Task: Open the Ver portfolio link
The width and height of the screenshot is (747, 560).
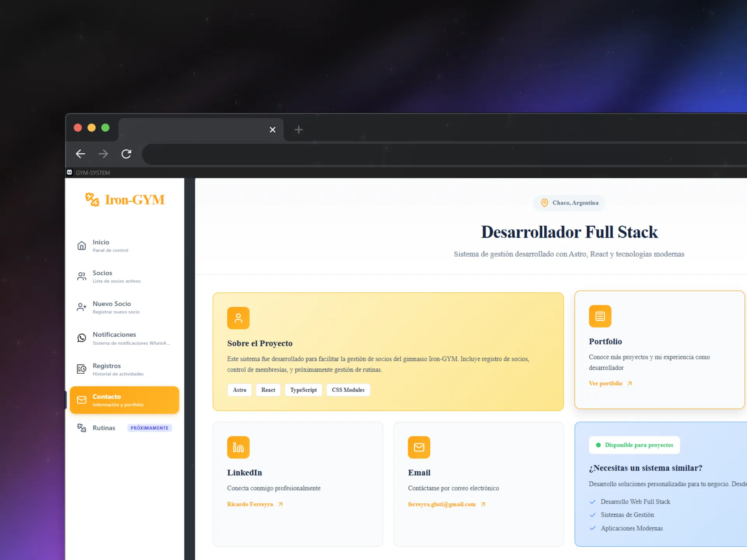Action: click(x=606, y=383)
